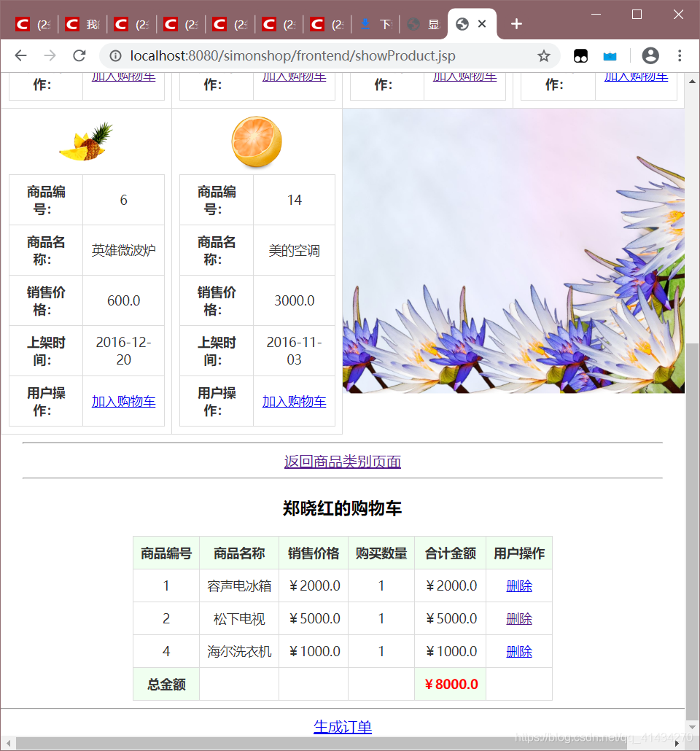The height and width of the screenshot is (751, 700).
Task: Open the blue extension icon in toolbar
Action: pyautogui.click(x=610, y=57)
